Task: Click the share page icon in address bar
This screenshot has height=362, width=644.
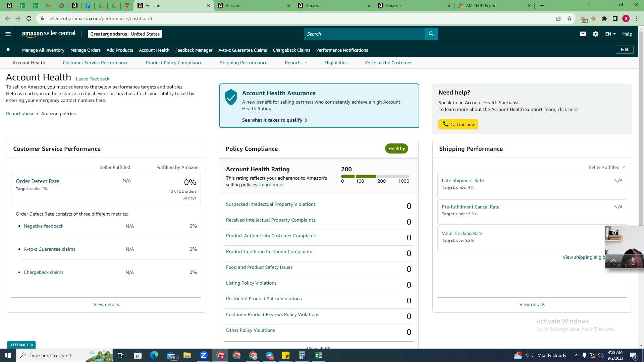Action: pos(559,18)
